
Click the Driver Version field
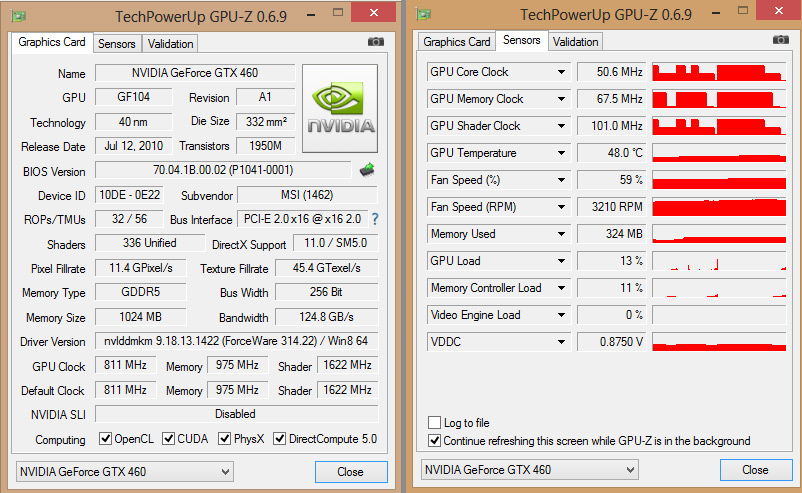[x=236, y=341]
